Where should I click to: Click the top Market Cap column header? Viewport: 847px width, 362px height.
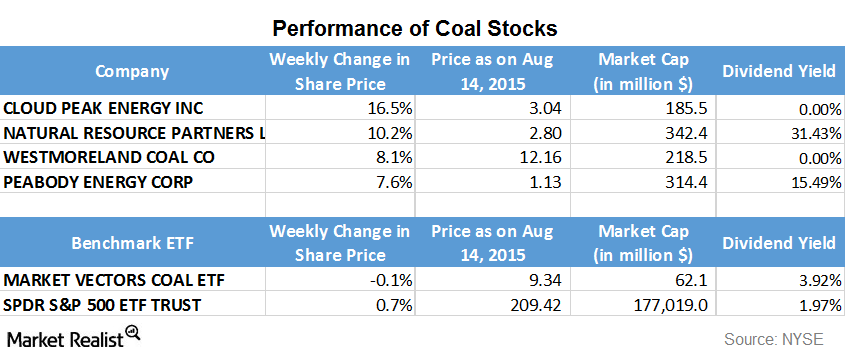point(643,71)
